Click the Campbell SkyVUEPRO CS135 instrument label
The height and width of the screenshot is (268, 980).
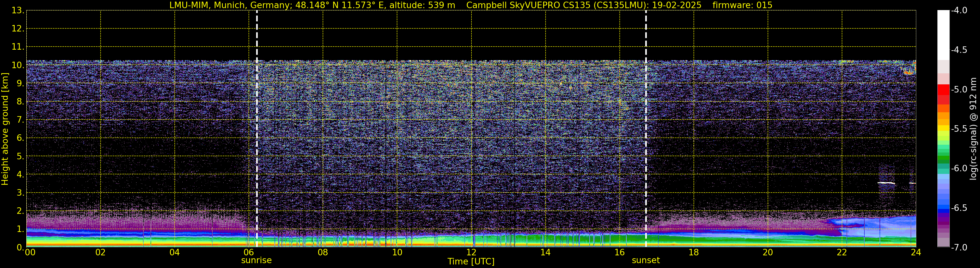point(584,5)
